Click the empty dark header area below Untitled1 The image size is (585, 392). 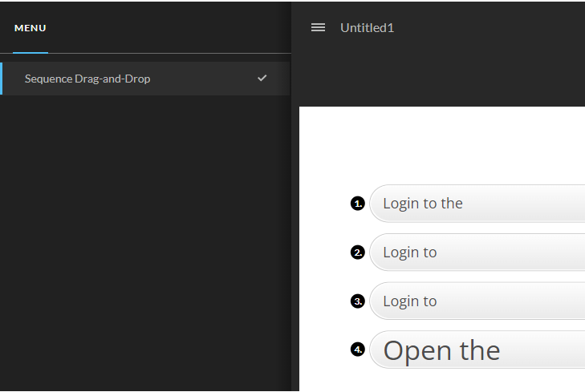pos(441,76)
